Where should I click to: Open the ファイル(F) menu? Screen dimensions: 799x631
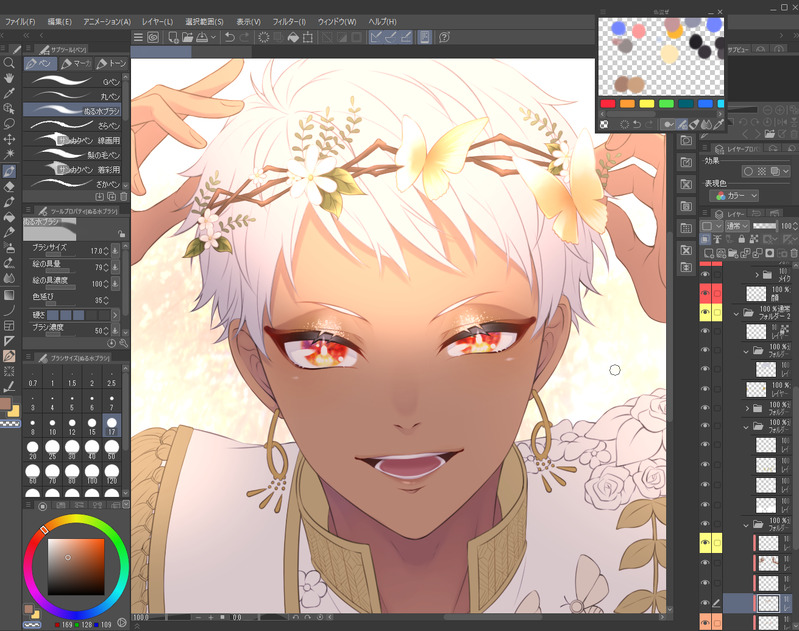click(20, 22)
